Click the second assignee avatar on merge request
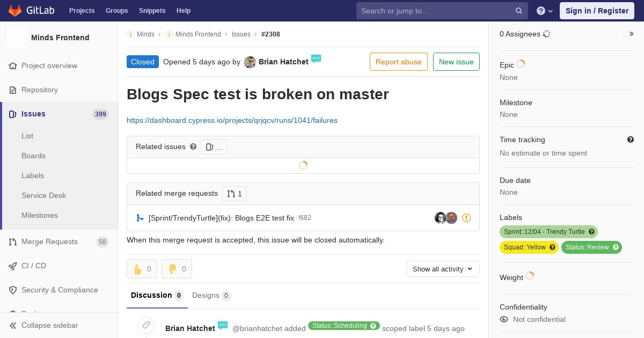Screen dimensions: 644x338 pyautogui.click(x=451, y=218)
